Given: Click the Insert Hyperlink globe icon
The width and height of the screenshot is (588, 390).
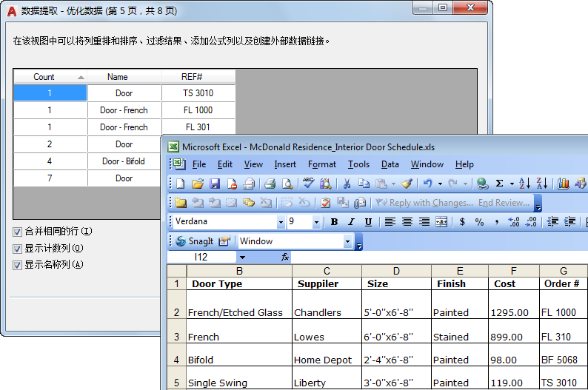Looking at the screenshot, I should tap(483, 184).
